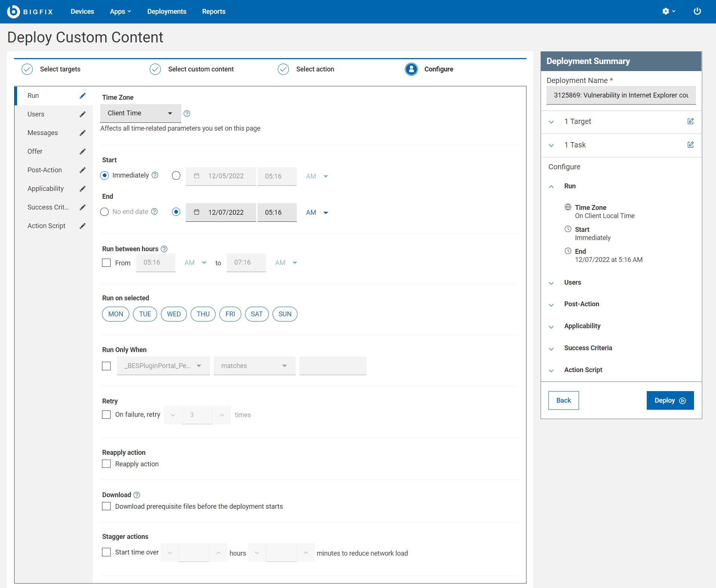
Task: Collapse the Run section in Deployment Summary
Action: click(551, 186)
